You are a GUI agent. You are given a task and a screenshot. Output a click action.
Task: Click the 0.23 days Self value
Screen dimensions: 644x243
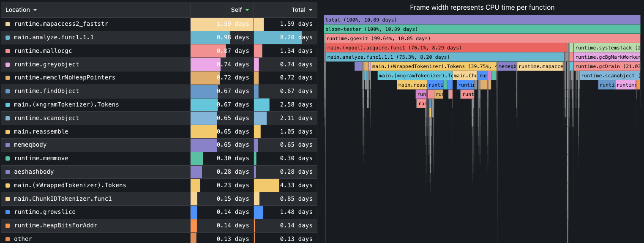(233, 186)
